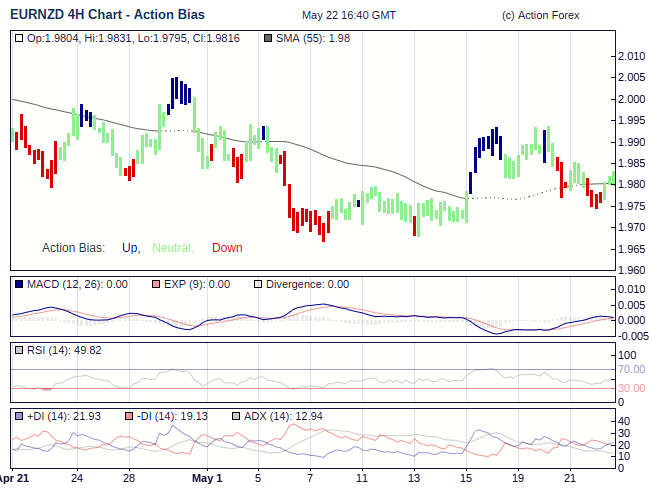
Task: Click the -0.005 MACD axis label
Action: coord(633,336)
